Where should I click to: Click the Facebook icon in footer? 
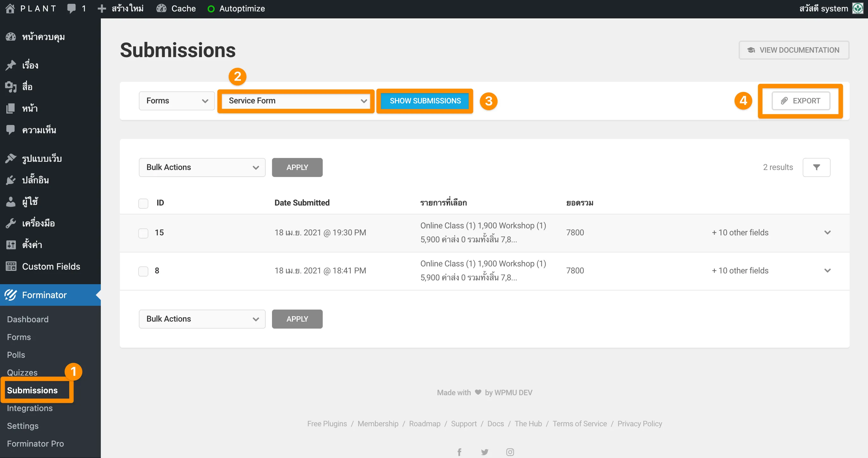tap(459, 452)
